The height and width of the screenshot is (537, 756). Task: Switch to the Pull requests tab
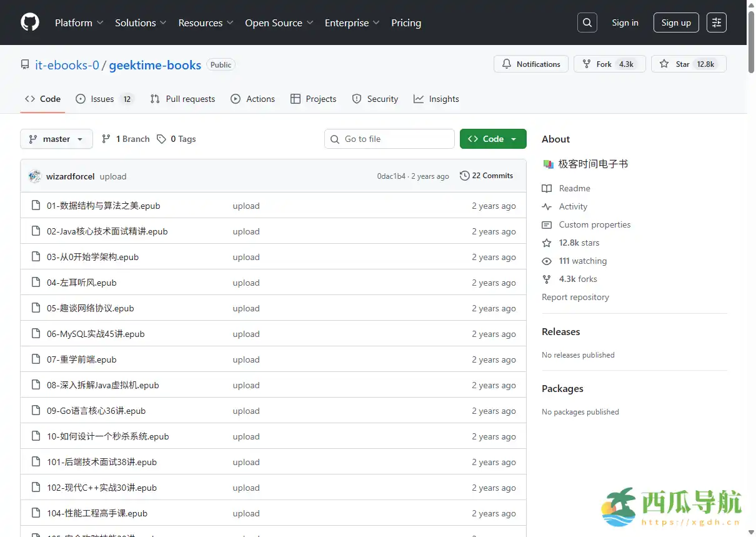tap(182, 99)
